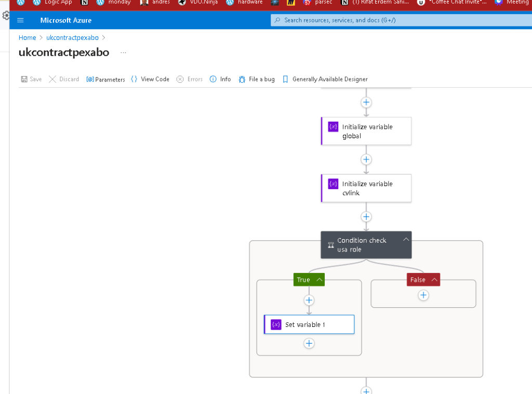Click variable icon on Initialize variable global
Viewport: 532px width, 394px height.
tap(333, 127)
